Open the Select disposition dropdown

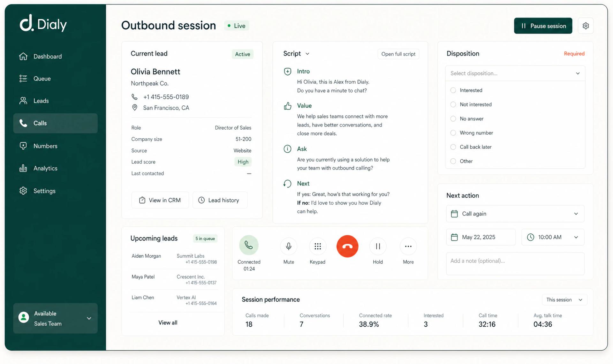point(515,73)
